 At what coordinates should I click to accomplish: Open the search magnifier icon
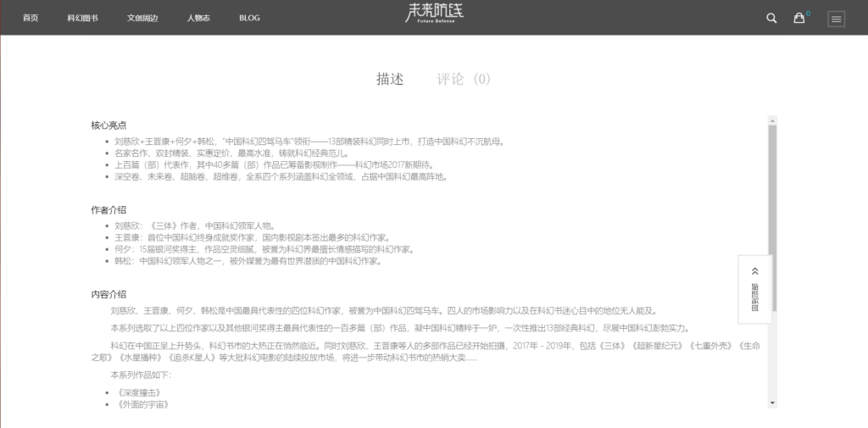click(x=771, y=19)
